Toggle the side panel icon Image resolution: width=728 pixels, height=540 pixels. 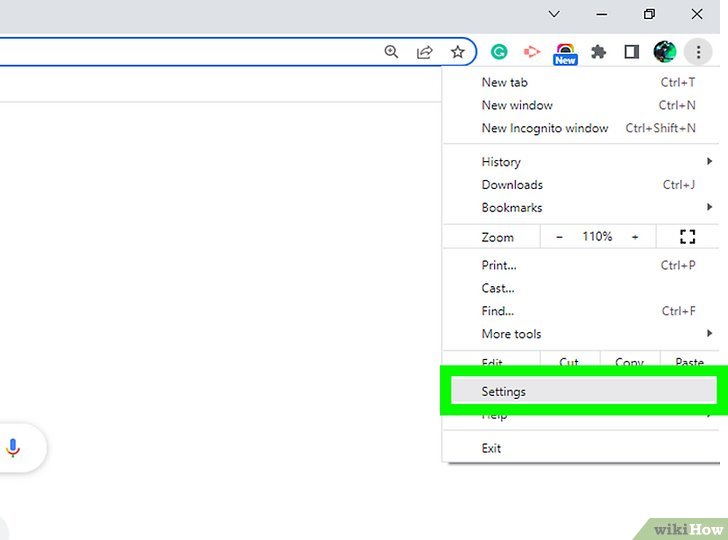pos(631,52)
